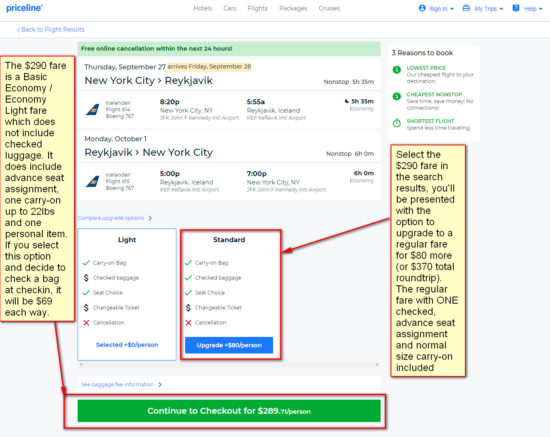Viewport: 550px width, 437px height.
Task: Select the Standard fare option card
Action: tap(229, 294)
